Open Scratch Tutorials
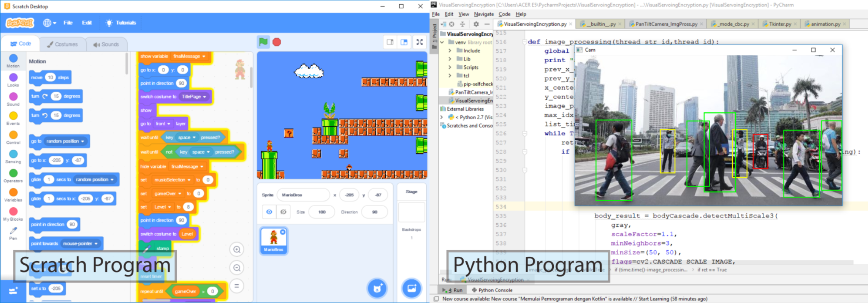 coord(121,23)
